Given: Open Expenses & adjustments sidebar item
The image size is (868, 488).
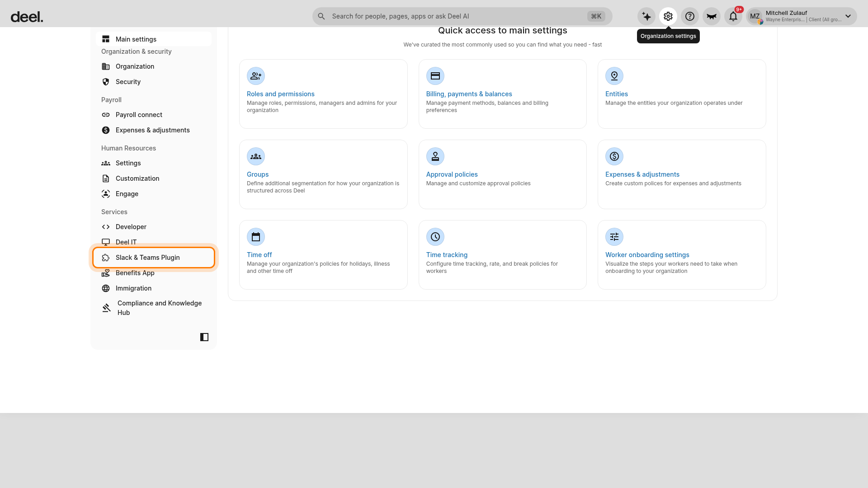Looking at the screenshot, I should click(x=154, y=130).
